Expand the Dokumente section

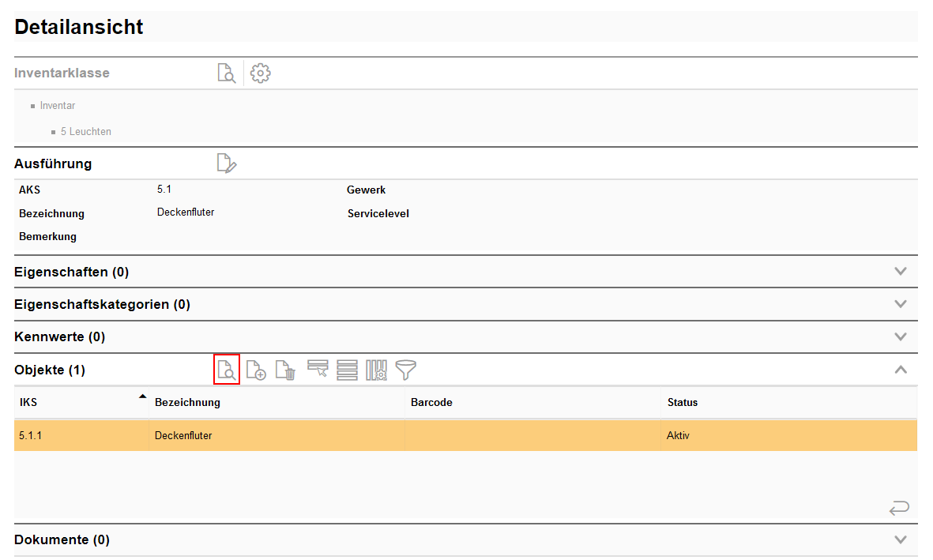[900, 540]
